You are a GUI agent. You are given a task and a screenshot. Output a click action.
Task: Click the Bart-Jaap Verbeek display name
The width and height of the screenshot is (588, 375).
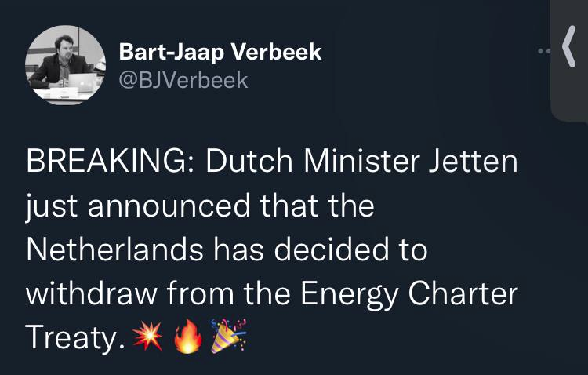coord(220,52)
